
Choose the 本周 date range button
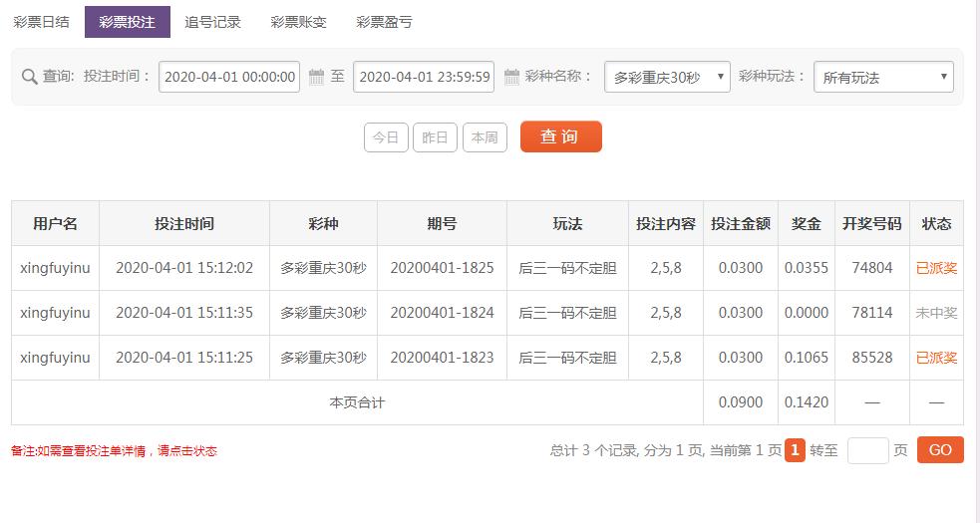pos(485,137)
